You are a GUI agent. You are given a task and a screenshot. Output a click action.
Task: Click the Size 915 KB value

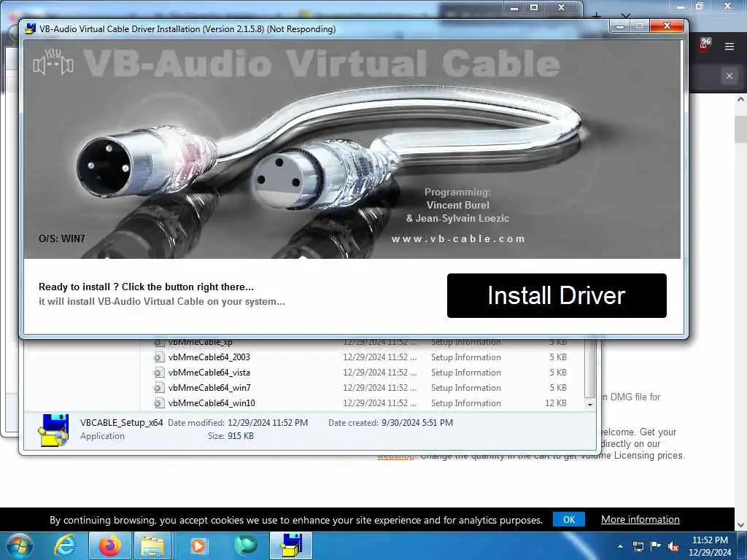click(241, 436)
